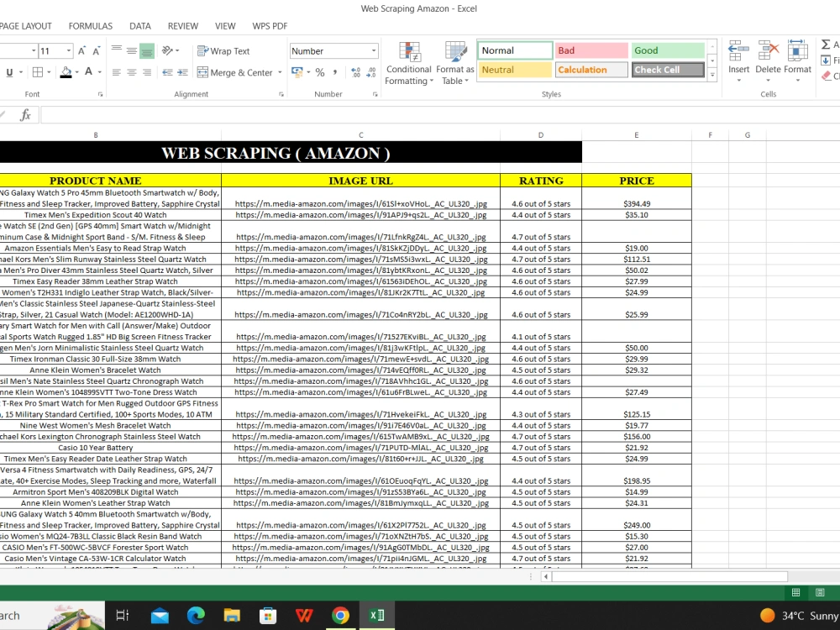Viewport: 840px width, 630px height.
Task: Toggle Center alignment
Action: click(133, 72)
